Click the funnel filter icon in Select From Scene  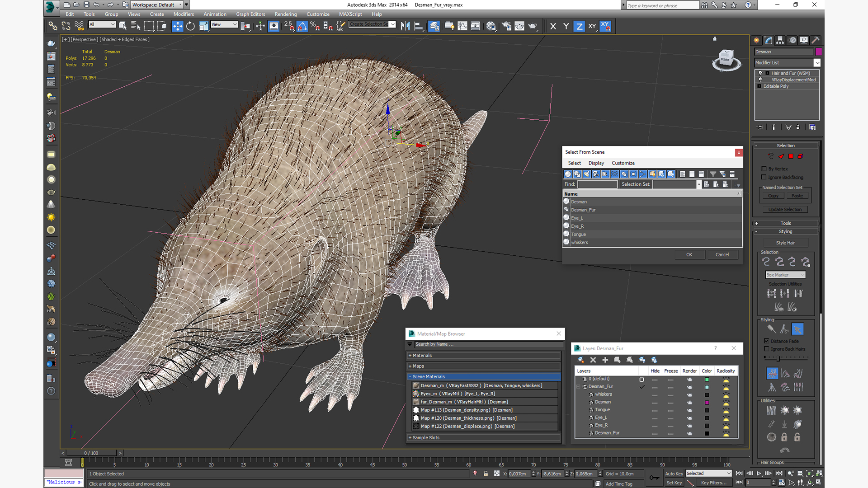(x=713, y=174)
